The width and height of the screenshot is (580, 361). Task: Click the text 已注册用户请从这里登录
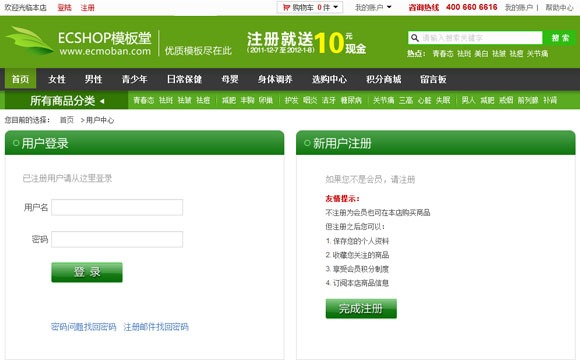click(67, 179)
